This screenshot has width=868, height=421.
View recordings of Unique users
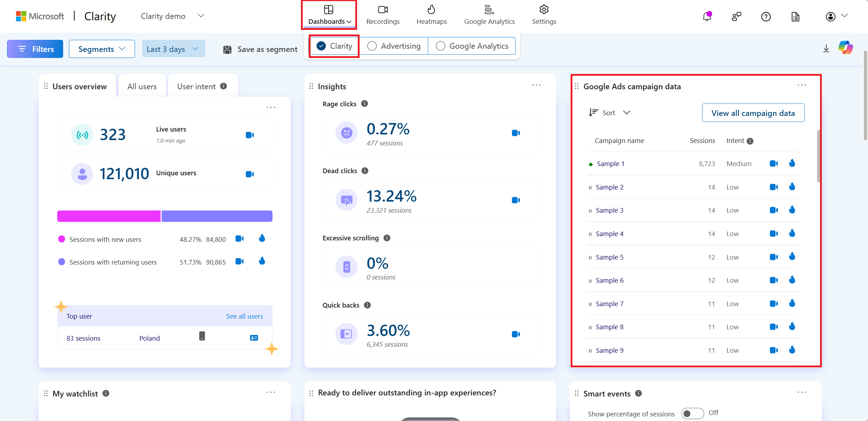click(x=250, y=174)
